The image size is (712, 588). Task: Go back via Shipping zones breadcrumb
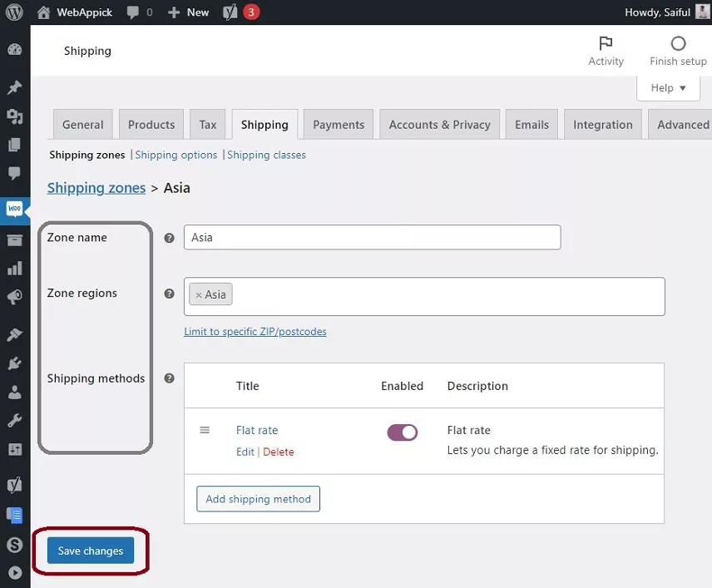pos(96,188)
